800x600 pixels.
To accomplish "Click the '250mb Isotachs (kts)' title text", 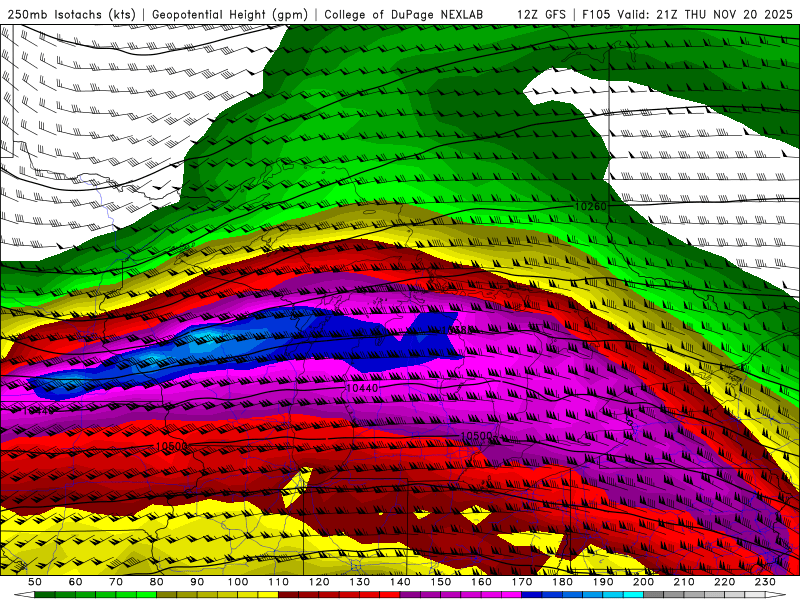I will pos(72,15).
